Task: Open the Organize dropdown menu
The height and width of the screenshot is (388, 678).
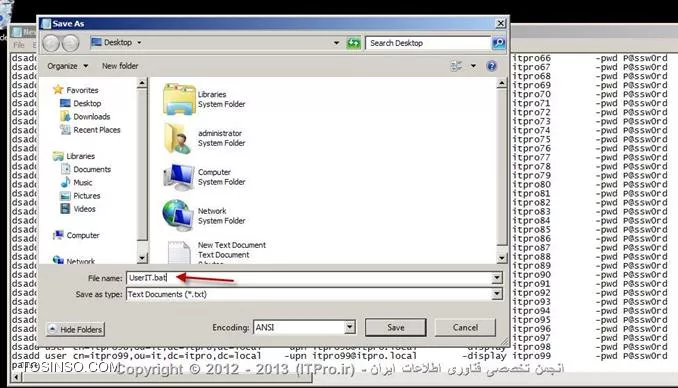Action: point(67,66)
